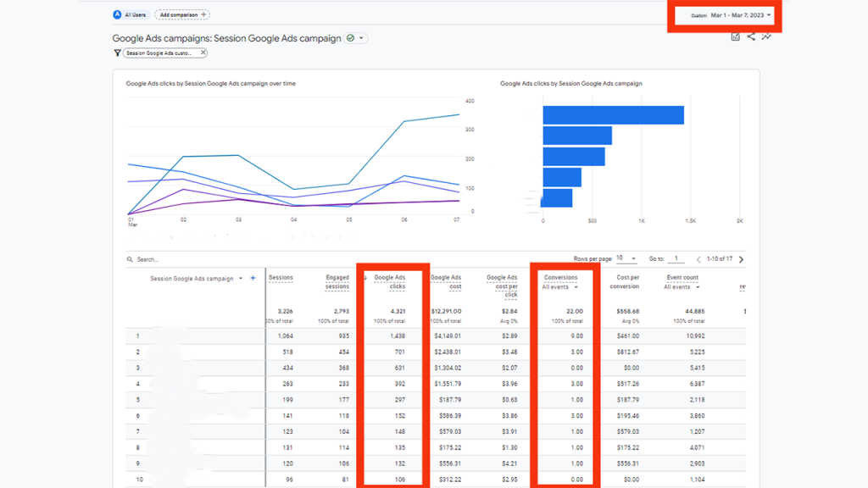Open the Rows per page dropdown
Viewport: 868px width, 488px height.
tap(626, 258)
